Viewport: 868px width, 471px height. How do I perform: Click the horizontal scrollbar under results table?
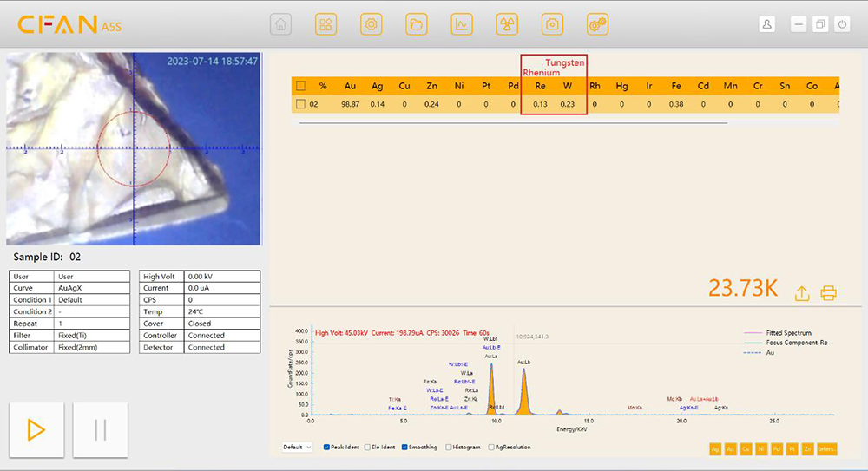click(513, 123)
